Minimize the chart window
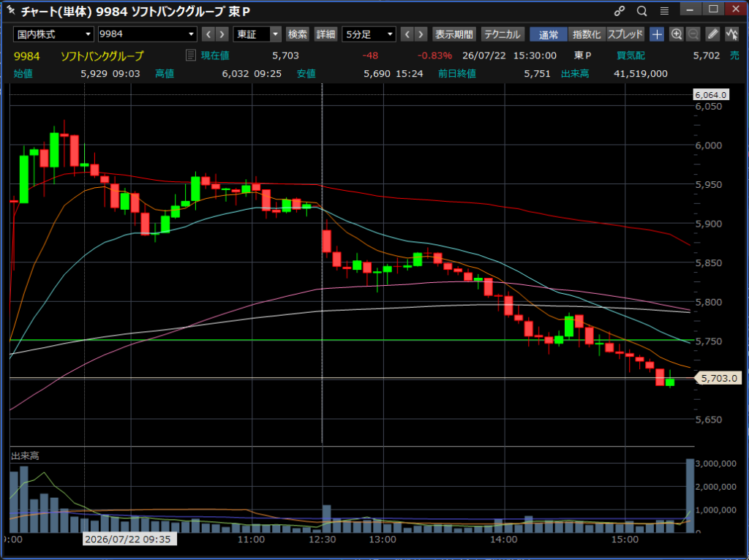Viewport: 749px width, 560px height. coord(690,10)
